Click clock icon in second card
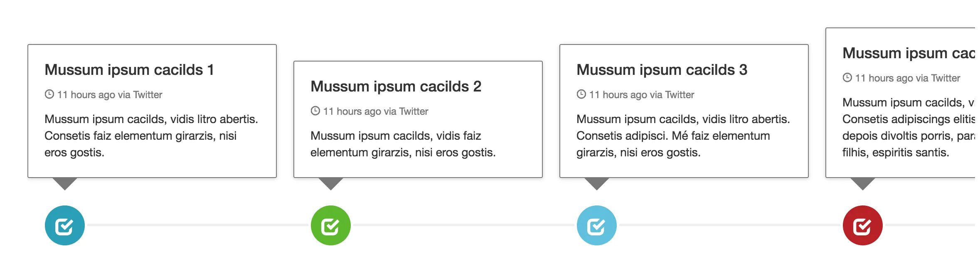 (x=315, y=111)
